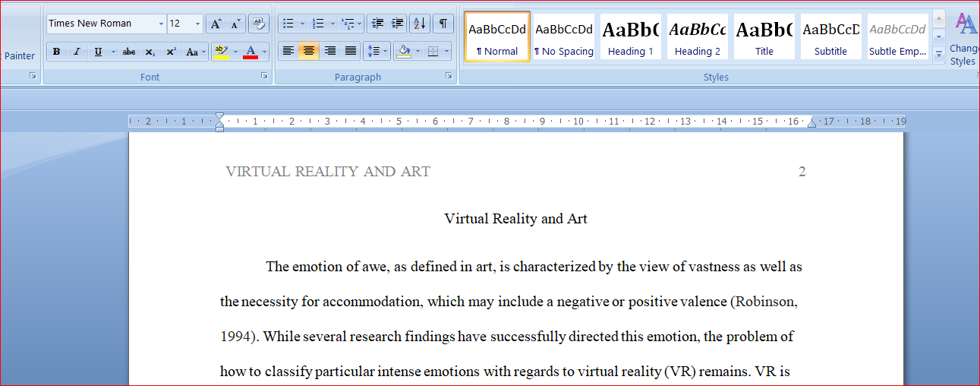
Task: Expand the numbering dropdown arrow
Action: tap(332, 24)
